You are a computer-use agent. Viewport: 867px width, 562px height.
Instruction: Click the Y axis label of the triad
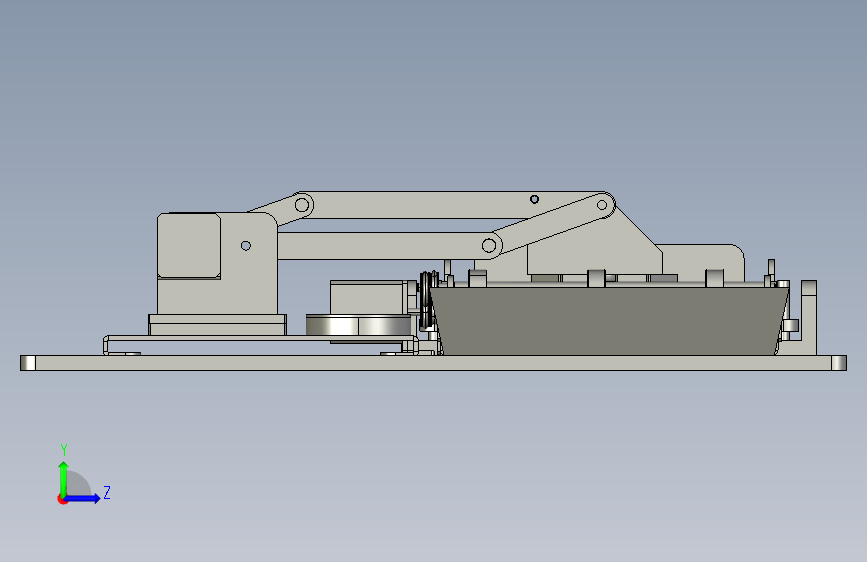click(x=64, y=450)
